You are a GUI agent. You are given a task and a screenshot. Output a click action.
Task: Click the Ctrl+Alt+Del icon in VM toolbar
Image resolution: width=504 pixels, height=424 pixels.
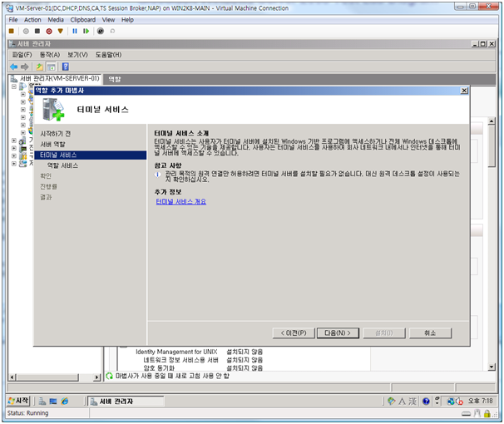[12, 31]
